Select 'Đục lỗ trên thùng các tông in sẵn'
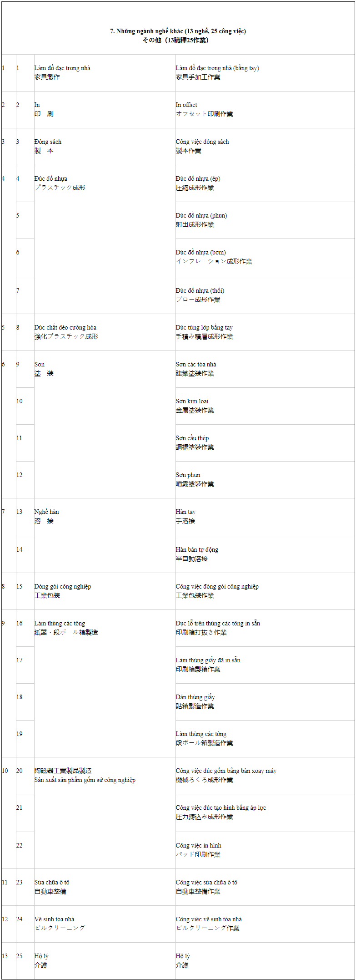356x980 pixels. [218, 623]
